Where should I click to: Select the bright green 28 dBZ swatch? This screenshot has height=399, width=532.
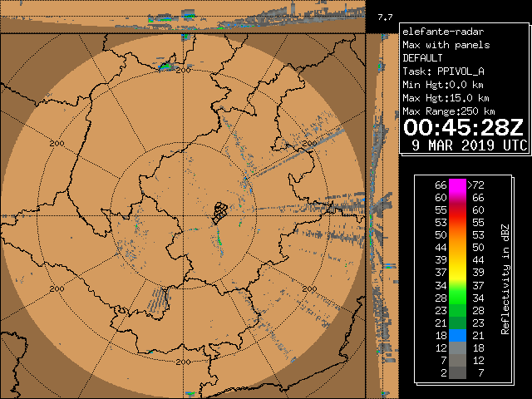coord(458,297)
